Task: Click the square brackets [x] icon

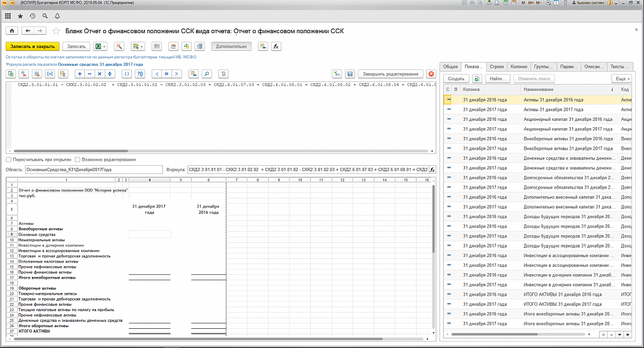Action: (x=50, y=74)
